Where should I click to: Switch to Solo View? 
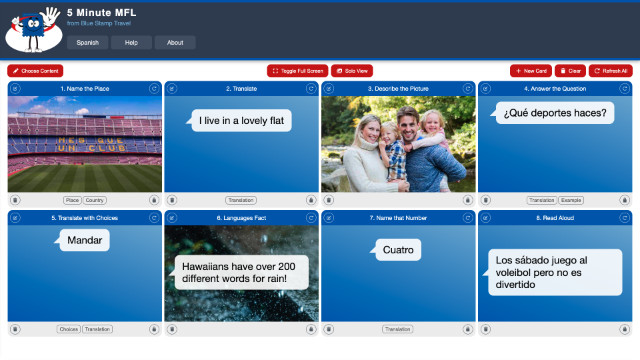tap(352, 71)
